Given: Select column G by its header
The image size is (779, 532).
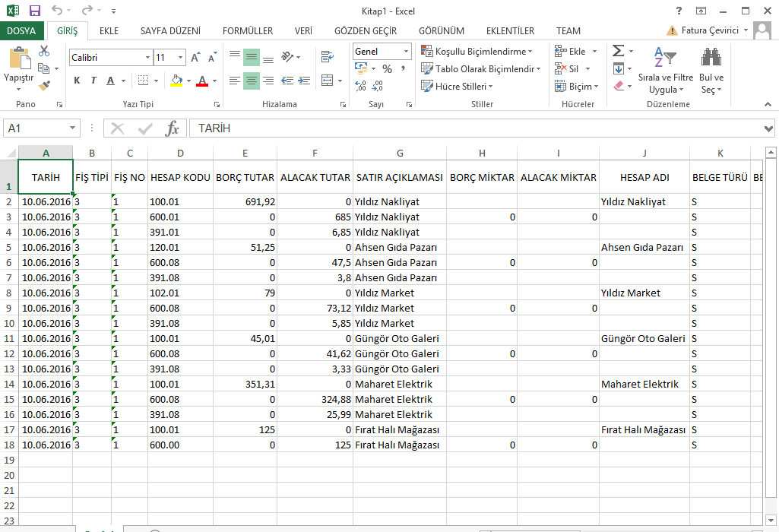Looking at the screenshot, I should pyautogui.click(x=400, y=153).
